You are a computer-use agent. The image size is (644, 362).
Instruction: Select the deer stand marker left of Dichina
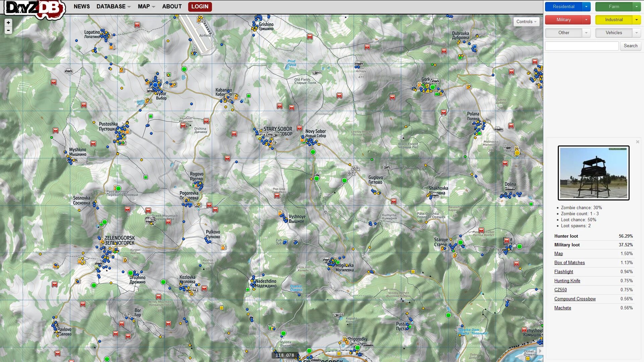click(x=183, y=126)
